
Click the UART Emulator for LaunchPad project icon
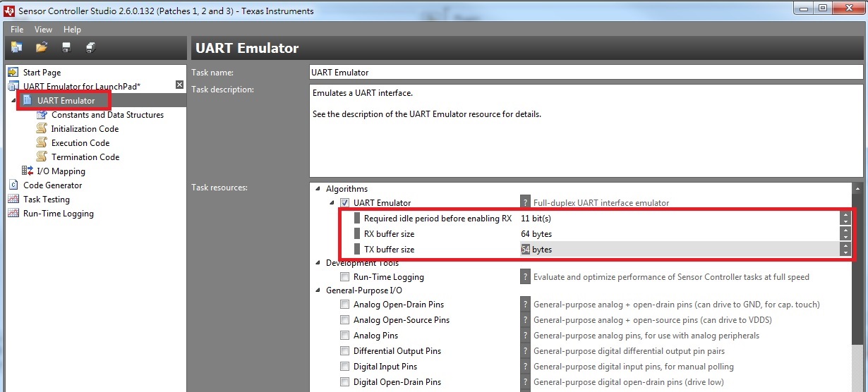(13, 86)
